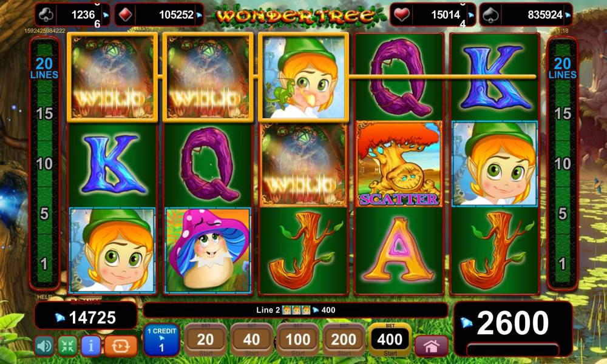Open the spades jackpot counter
607x364 pixels.
pos(526,15)
